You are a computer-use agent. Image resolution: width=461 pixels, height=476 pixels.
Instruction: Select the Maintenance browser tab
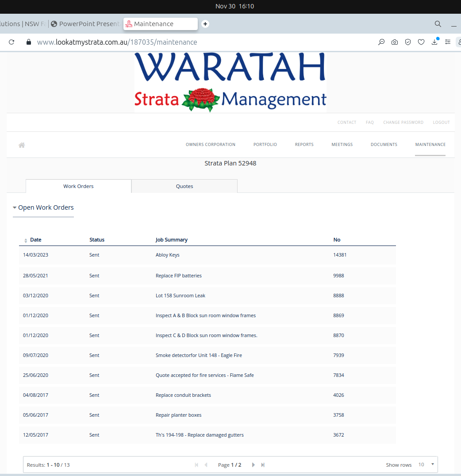(x=160, y=24)
